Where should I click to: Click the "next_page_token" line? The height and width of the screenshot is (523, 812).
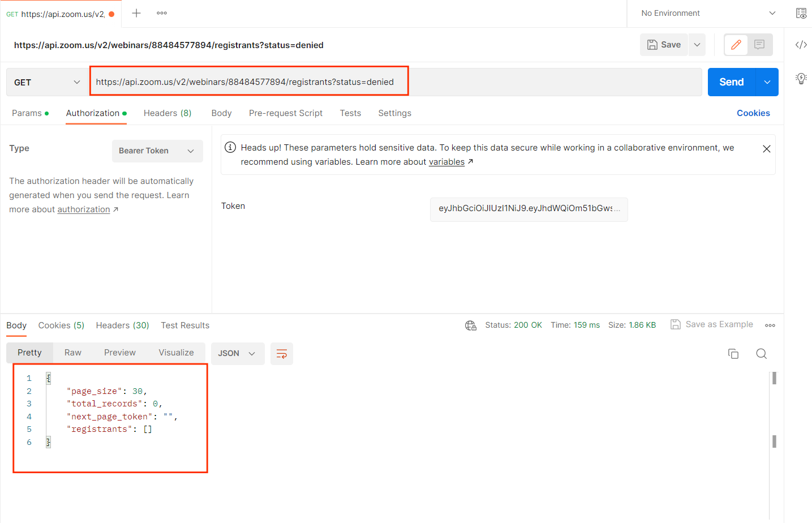122,417
